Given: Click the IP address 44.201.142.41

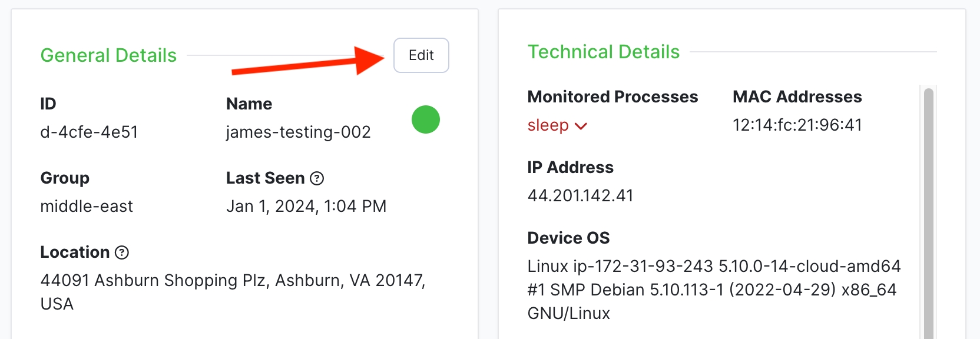Looking at the screenshot, I should click(580, 195).
